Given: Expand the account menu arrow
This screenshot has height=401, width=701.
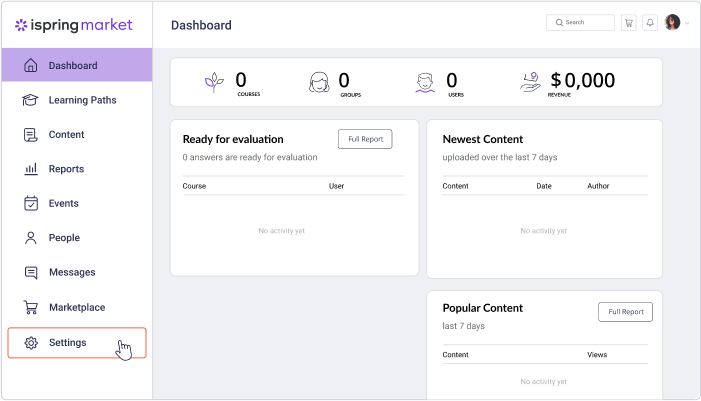Looking at the screenshot, I should click(x=687, y=23).
